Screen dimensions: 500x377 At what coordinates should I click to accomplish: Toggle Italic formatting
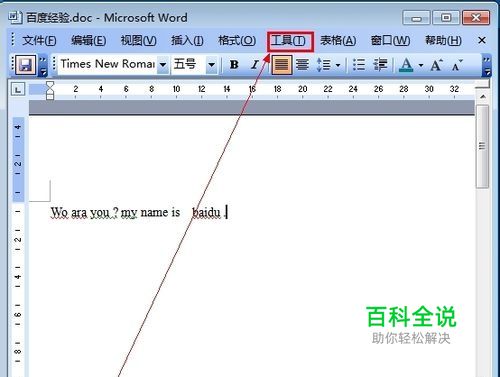(255, 65)
